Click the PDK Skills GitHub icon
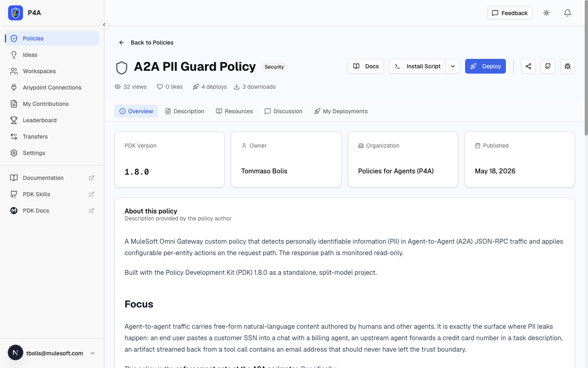This screenshot has width=588, height=368. [x=14, y=194]
